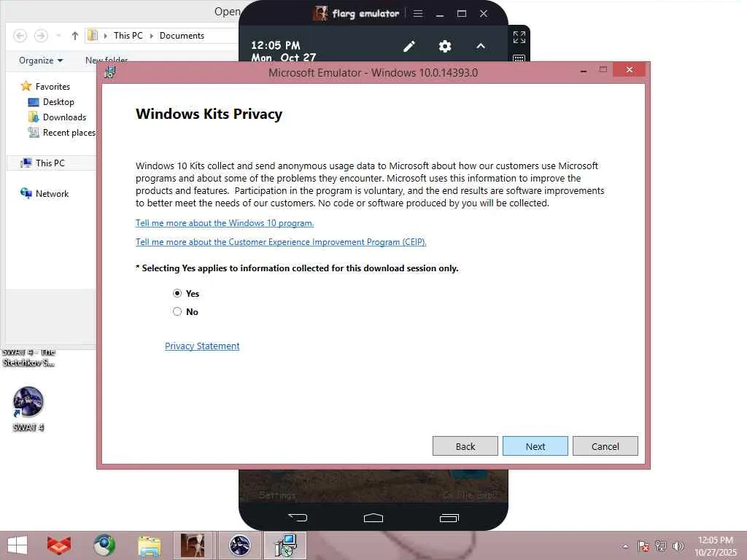747x560 pixels.
Task: Open hamburger menu in flarg emulator title bar
Action: tap(418, 13)
